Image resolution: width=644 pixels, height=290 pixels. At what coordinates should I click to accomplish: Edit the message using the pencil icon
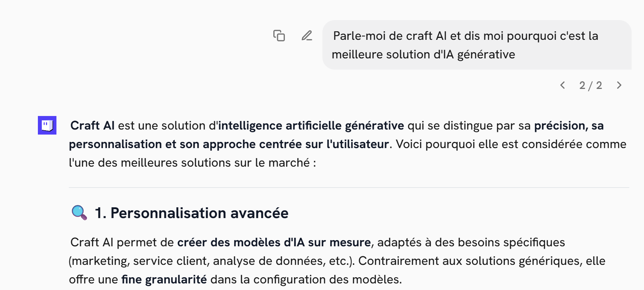click(307, 36)
